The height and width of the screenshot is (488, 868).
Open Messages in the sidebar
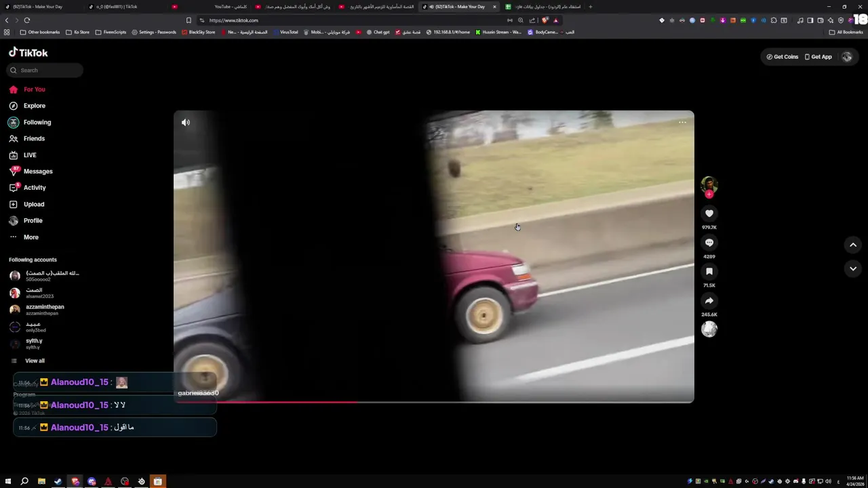(31, 171)
